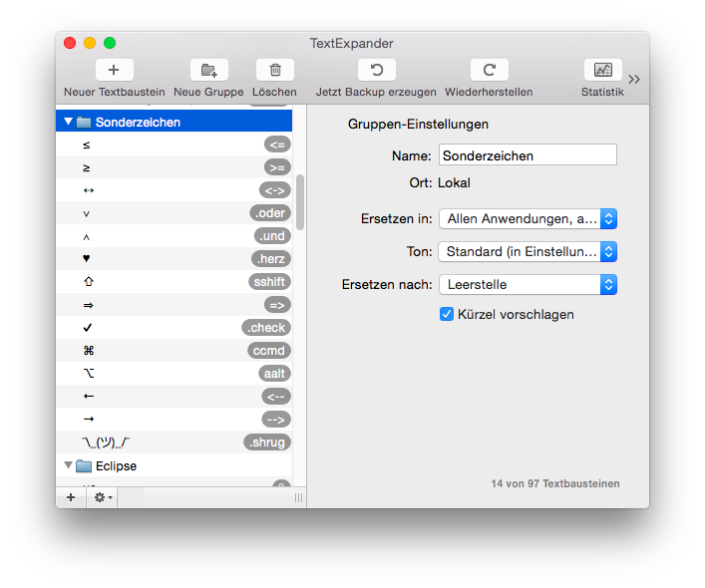
Task: Open the Ton sound dropdown
Action: coord(528,251)
